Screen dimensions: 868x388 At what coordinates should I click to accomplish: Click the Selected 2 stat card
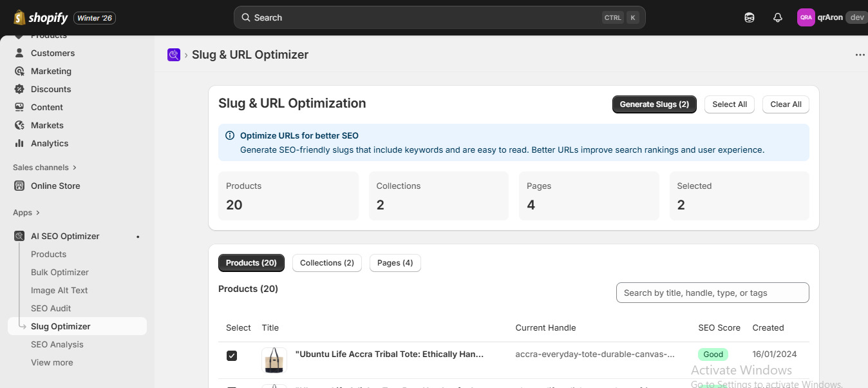[739, 196]
